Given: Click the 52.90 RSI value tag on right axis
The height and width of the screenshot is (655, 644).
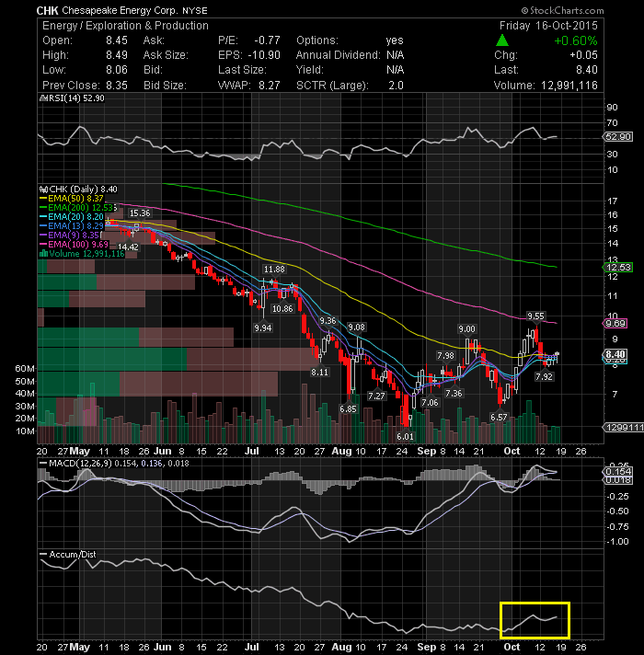Looking at the screenshot, I should 617,137.
